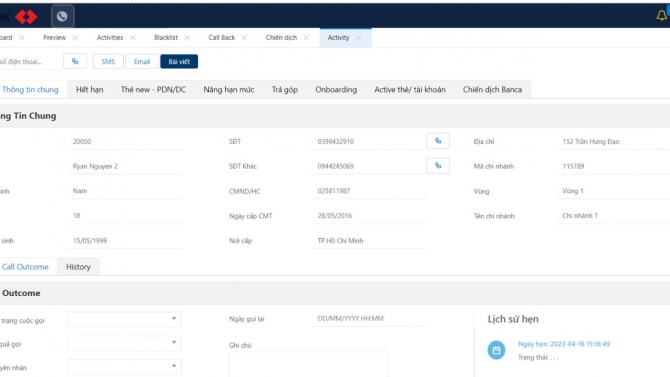670x377 pixels.
Task: Click the birth date field 15/05/1999
Action: click(x=124, y=241)
